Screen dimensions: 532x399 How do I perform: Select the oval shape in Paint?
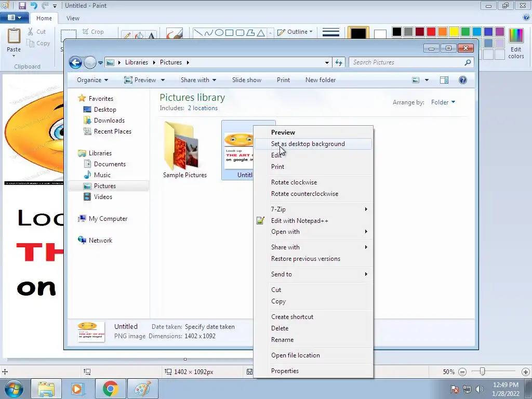pyautogui.click(x=219, y=33)
